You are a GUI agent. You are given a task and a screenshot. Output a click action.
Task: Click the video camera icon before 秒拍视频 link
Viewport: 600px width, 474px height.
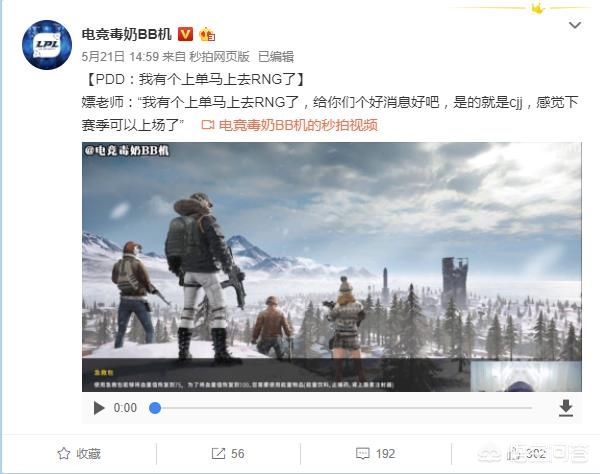[x=208, y=125]
